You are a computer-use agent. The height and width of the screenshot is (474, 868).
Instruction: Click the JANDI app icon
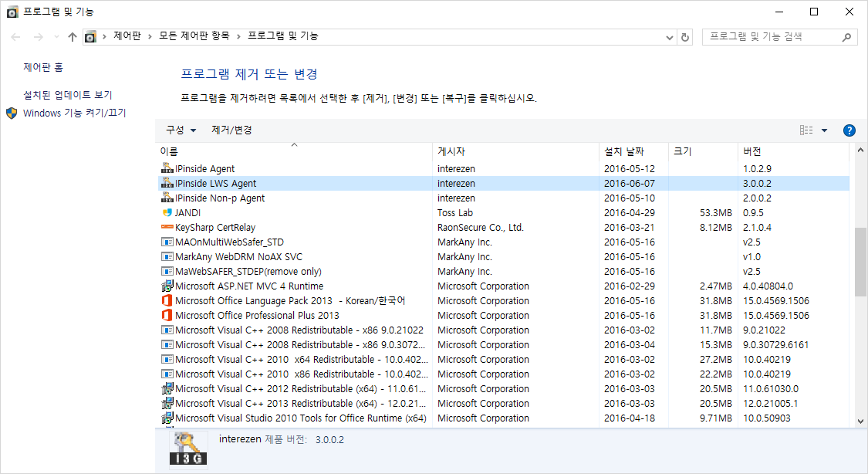[167, 212]
